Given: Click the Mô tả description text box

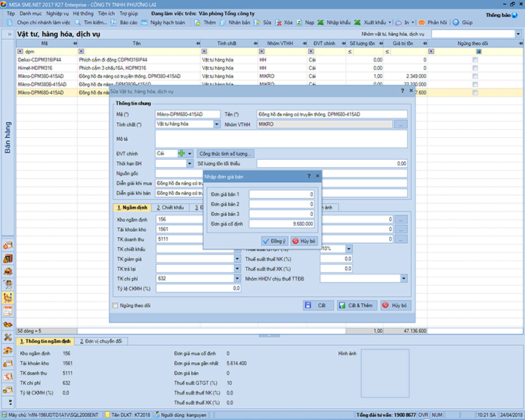Looking at the screenshot, I should (x=281, y=139).
